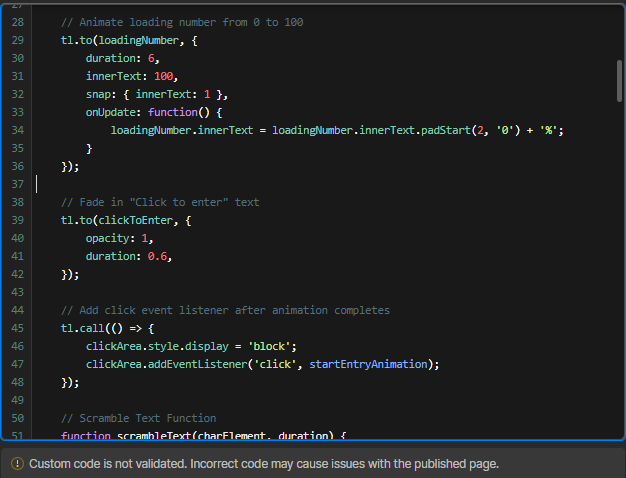Click the line 'duration: 6,'
626x478 pixels.
click(123, 58)
